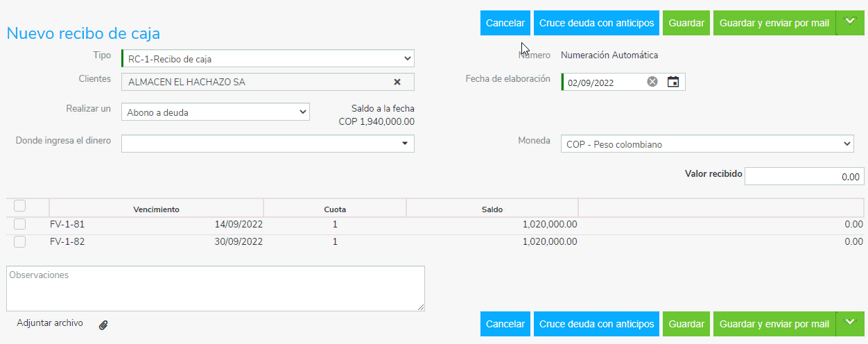Click into the Observaciones text area
868x344 pixels.
[x=216, y=288]
